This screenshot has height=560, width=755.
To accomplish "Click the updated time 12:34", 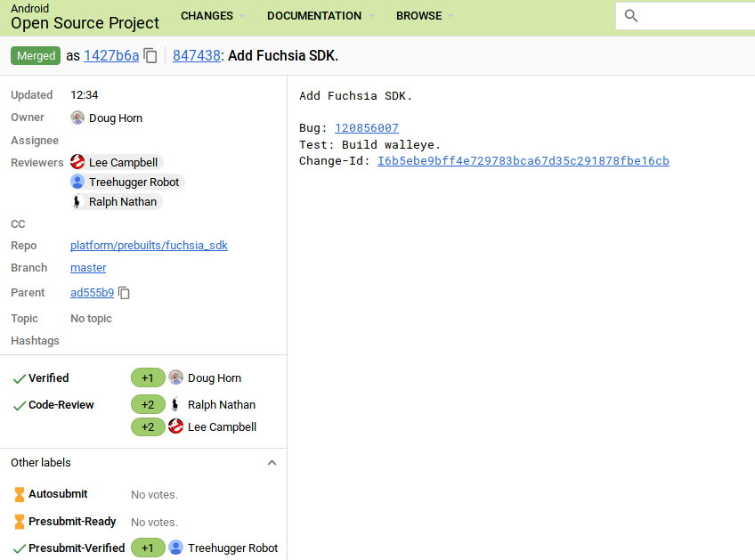I will tap(85, 95).
